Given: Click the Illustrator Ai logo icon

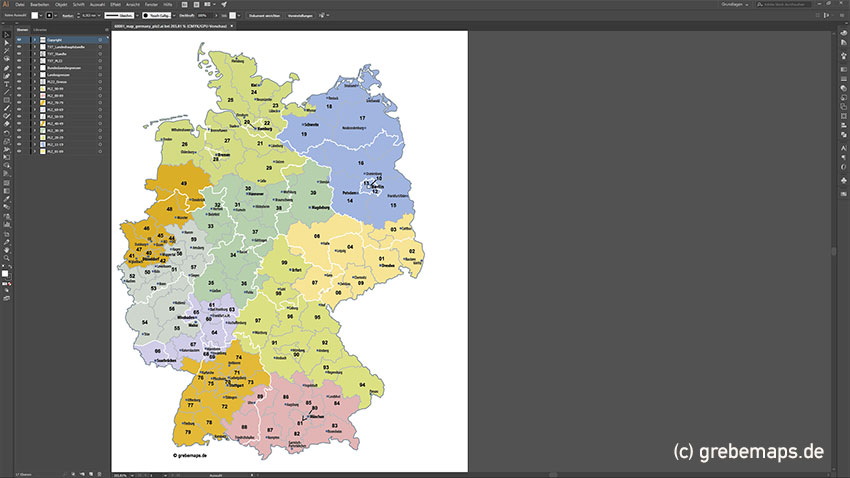Looking at the screenshot, I should pos(6,5).
